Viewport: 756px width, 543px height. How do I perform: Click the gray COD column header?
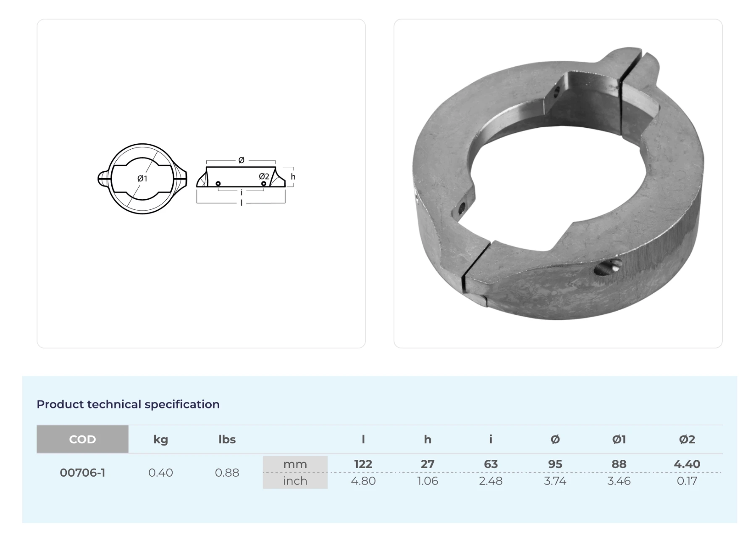(x=82, y=439)
